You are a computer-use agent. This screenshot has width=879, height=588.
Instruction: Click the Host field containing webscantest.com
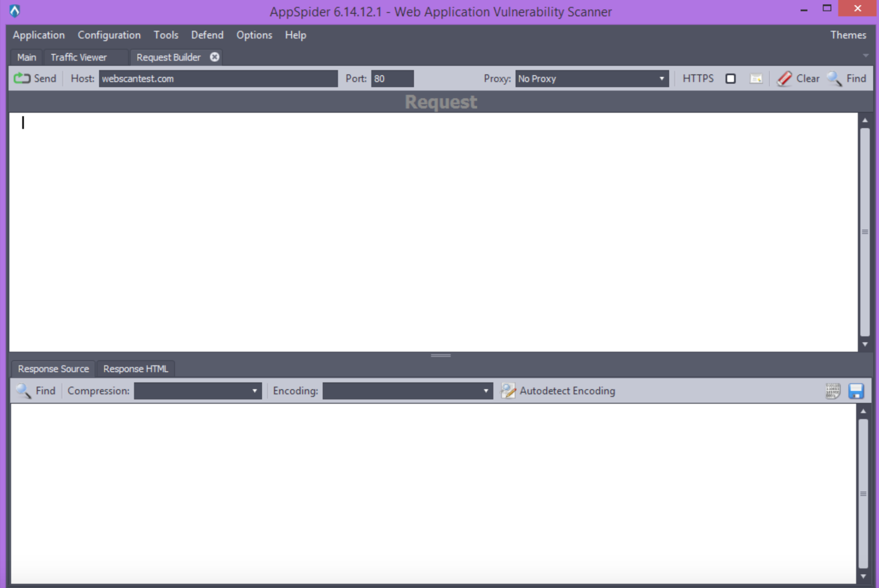(x=218, y=78)
